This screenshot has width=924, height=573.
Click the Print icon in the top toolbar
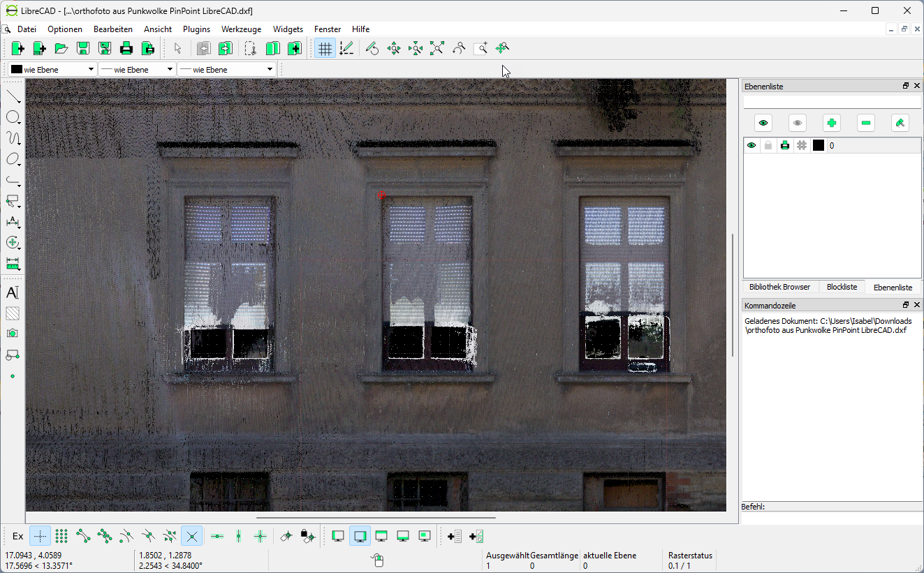click(x=126, y=48)
